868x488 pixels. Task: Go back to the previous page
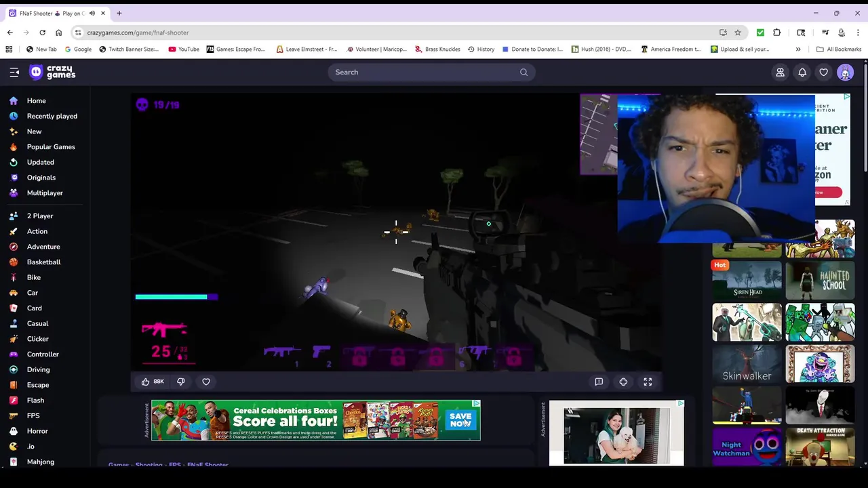point(9,33)
